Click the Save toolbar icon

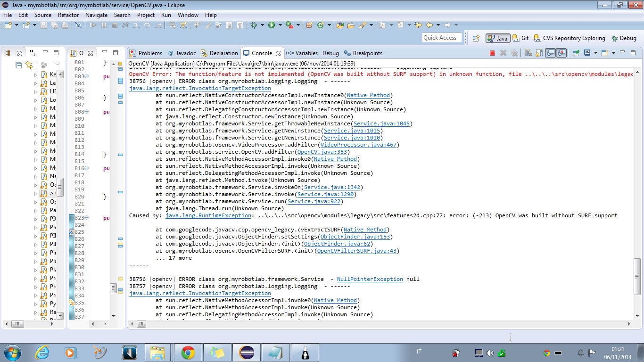point(43,25)
